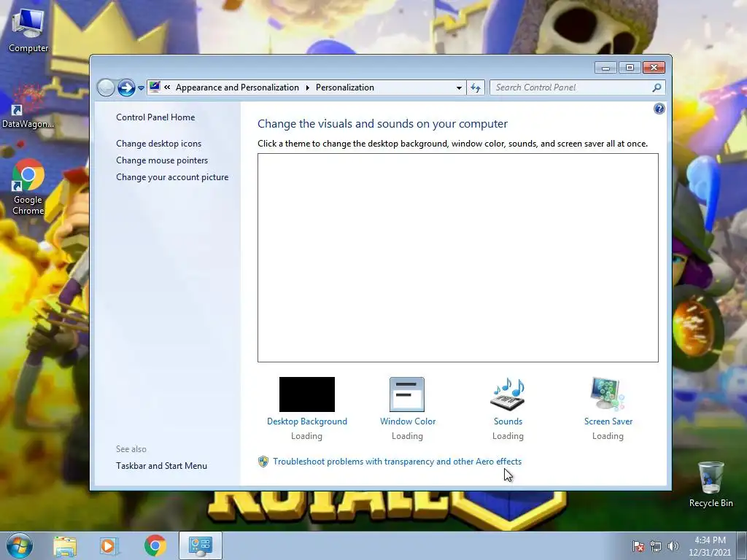Click the Window Color icon
Screen dimensions: 747x560
click(407, 394)
